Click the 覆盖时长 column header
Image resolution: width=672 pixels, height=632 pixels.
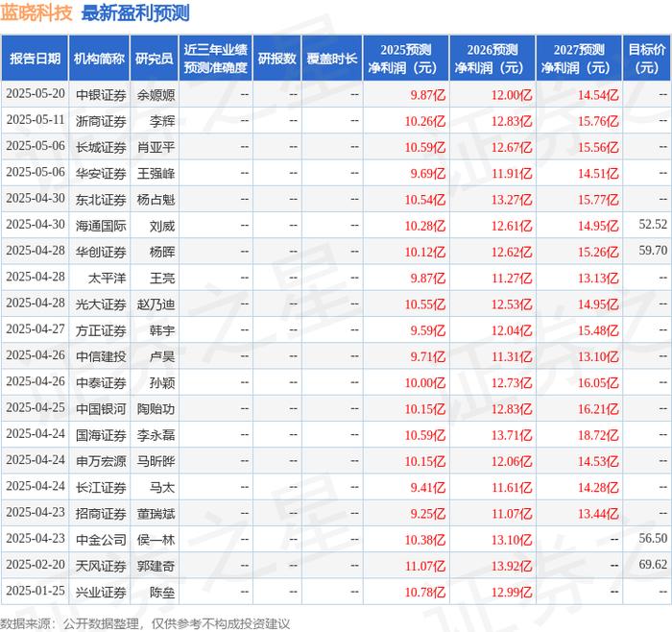332,59
